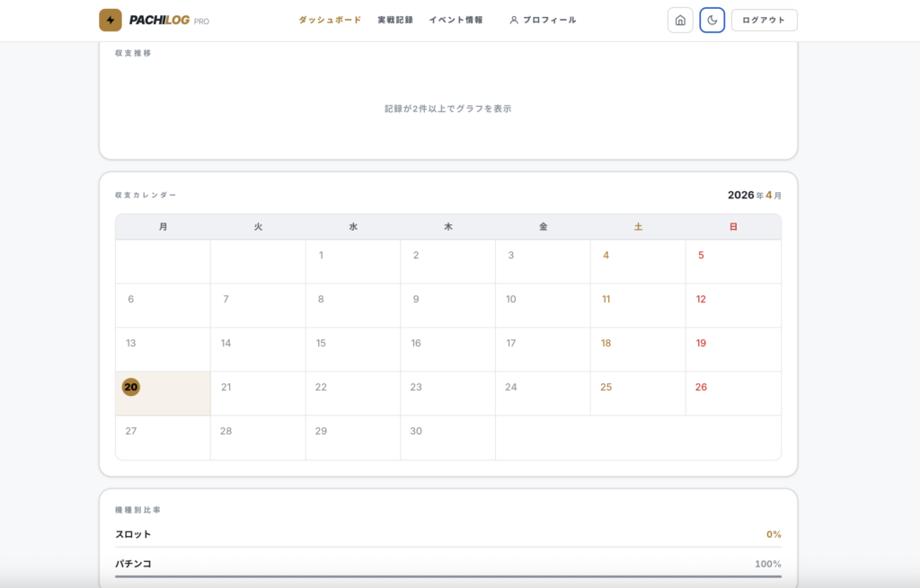Click the パチンコ 100% ratio bar
Screen dimensions: 920x588
447,575
